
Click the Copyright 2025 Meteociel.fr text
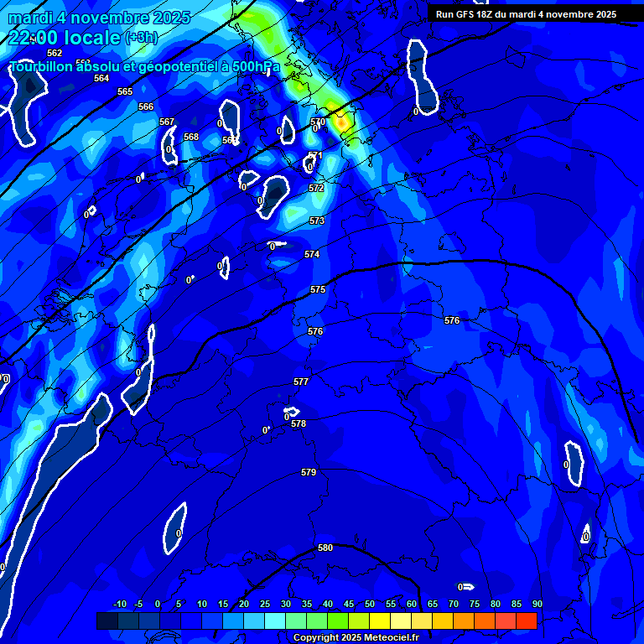click(x=356, y=638)
